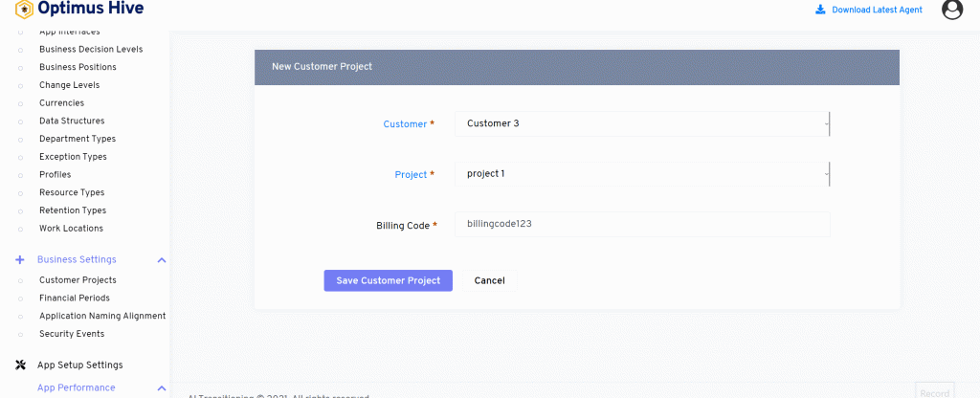The height and width of the screenshot is (398, 980).
Task: Click the App Setup Settings tools icon
Action: (20, 365)
